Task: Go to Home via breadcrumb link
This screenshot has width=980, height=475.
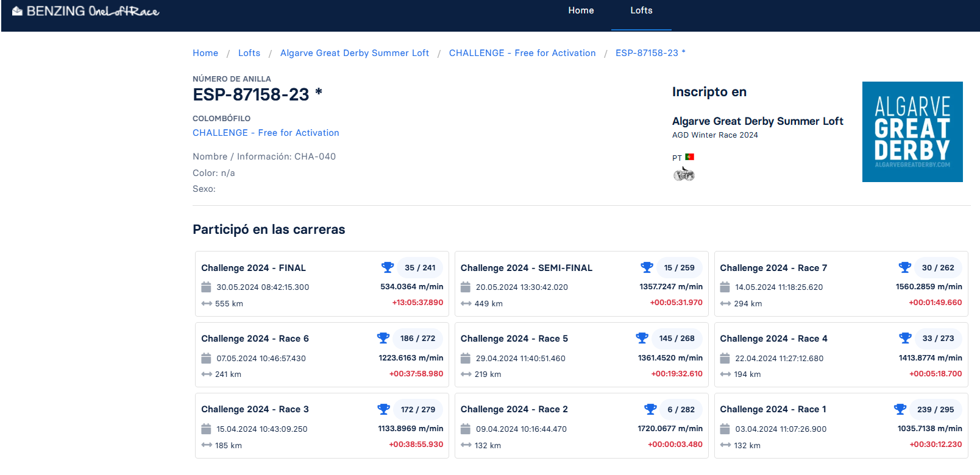Action: [205, 53]
